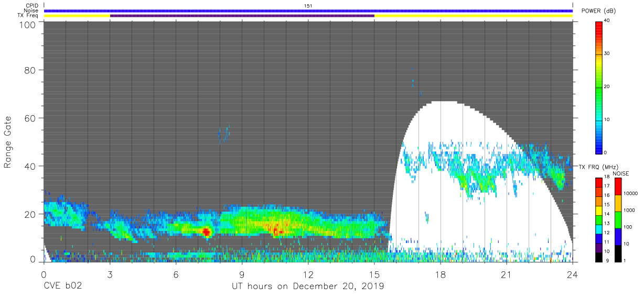Click the 80 tick on Range Gate axis

point(29,70)
